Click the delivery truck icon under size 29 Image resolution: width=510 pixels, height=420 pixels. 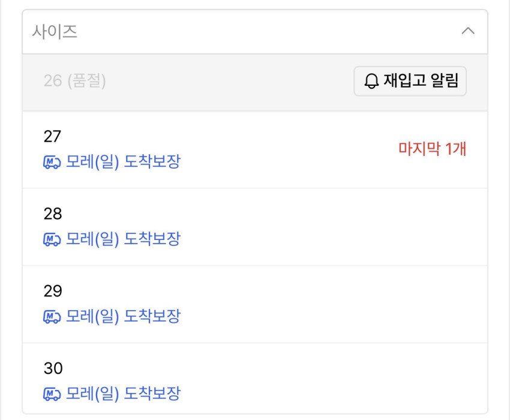coord(52,317)
